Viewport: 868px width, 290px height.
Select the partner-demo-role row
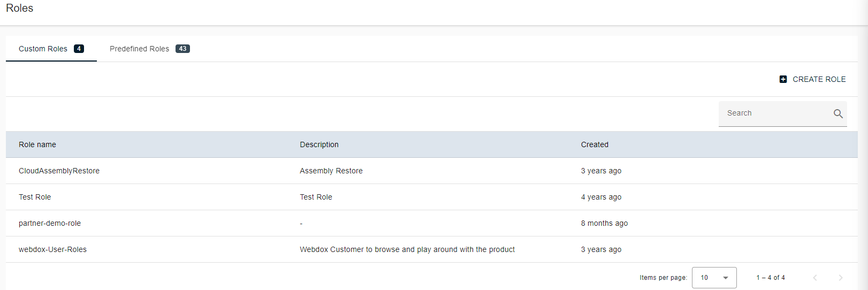pos(50,223)
